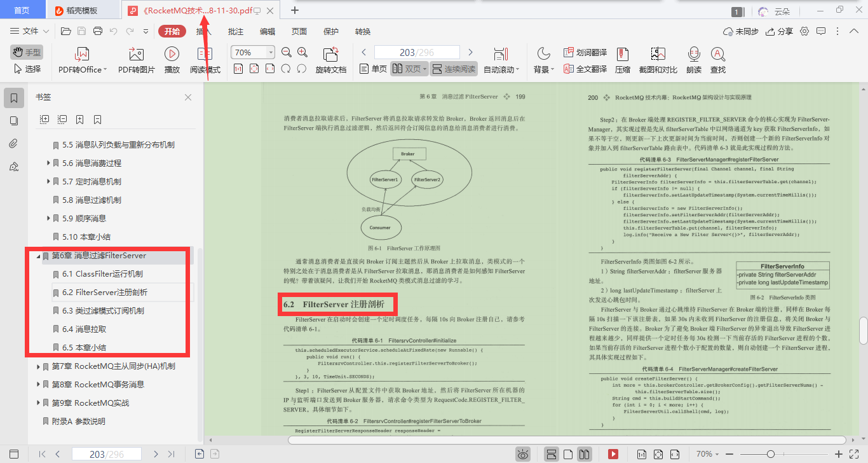Close the 书签 bookmark panel
This screenshot has width=868, height=463.
188,97
